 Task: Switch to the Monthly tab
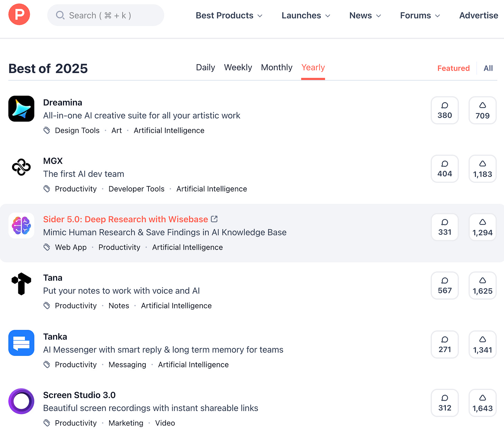pyautogui.click(x=277, y=68)
